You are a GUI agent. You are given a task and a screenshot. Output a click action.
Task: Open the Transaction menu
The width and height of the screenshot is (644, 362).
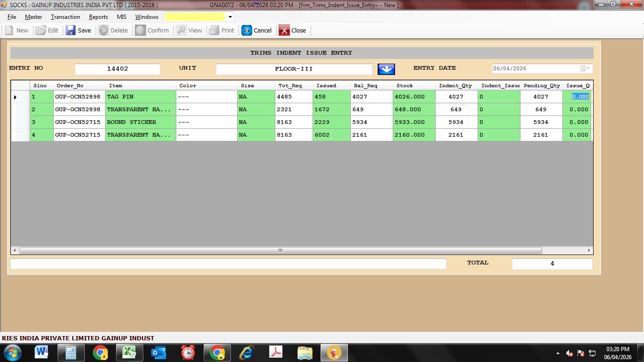pos(66,17)
